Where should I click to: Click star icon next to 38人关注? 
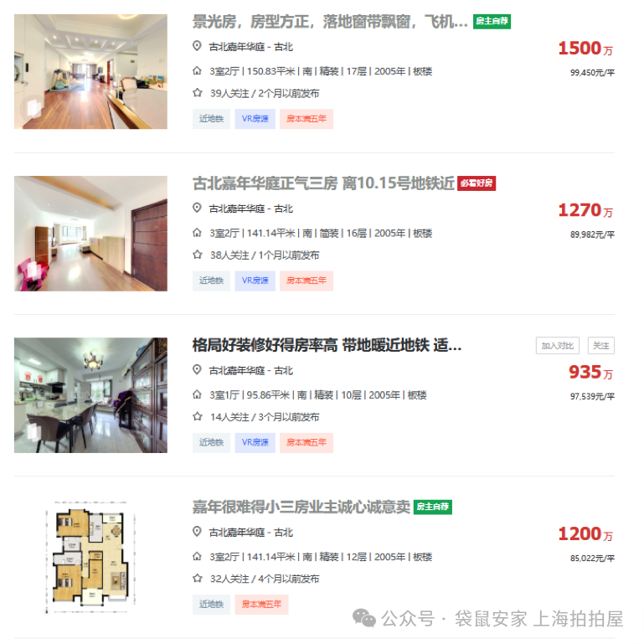(198, 255)
